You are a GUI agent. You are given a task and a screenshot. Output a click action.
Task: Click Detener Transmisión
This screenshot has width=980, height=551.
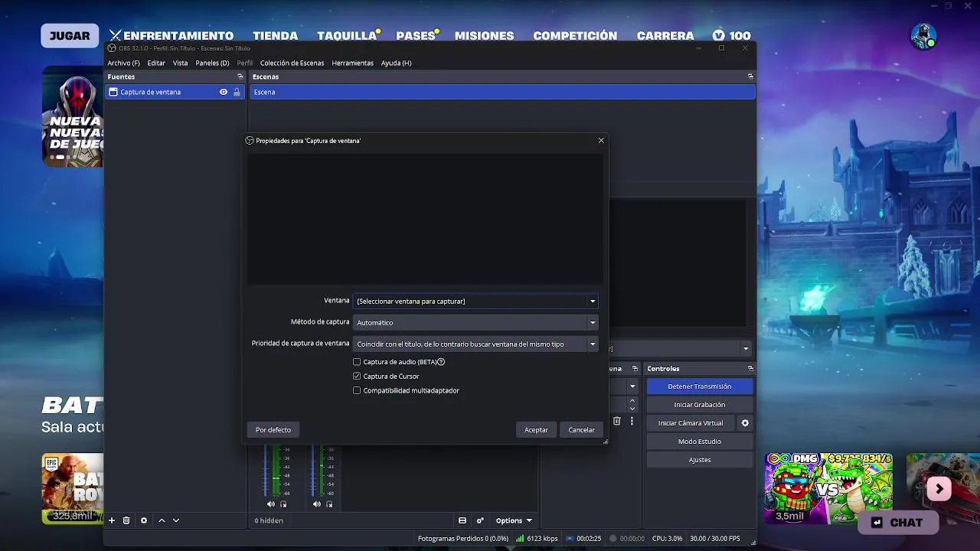(x=700, y=386)
